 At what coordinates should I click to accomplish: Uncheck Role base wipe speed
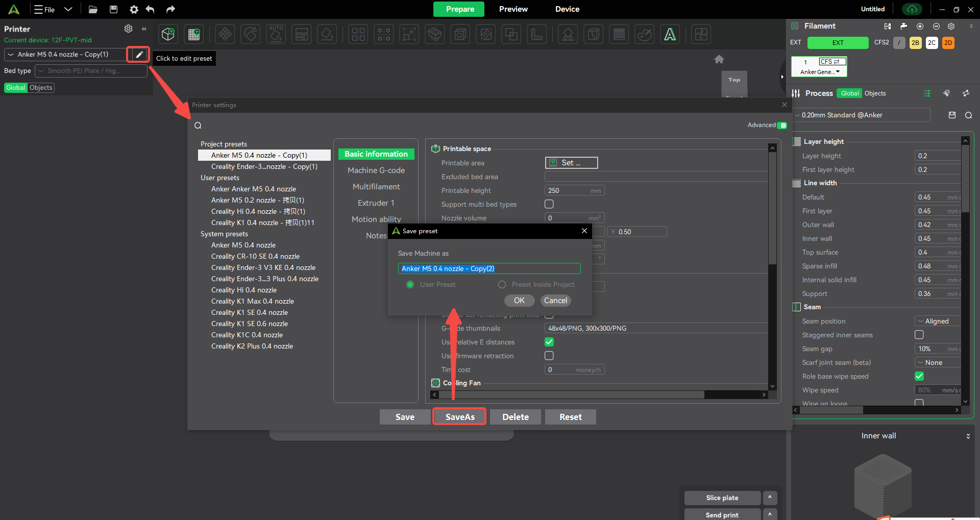coord(919,376)
